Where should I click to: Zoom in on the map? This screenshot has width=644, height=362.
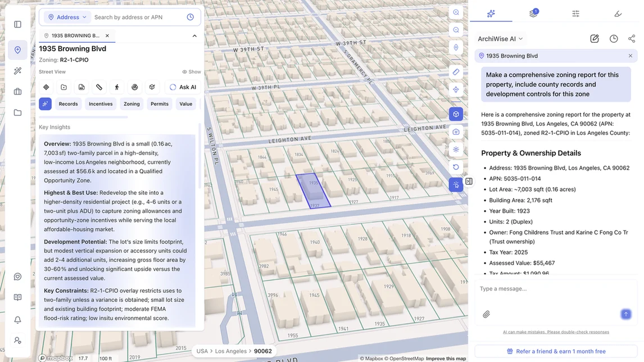[x=456, y=12]
